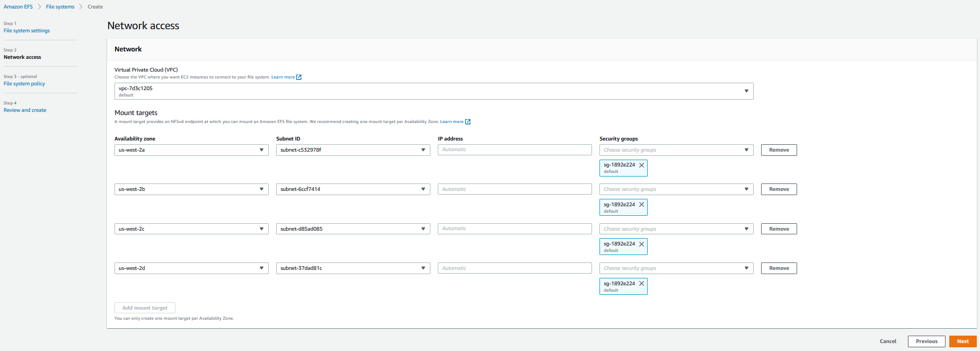Open the VPC vpc-7d3c1205 dropdown

434,91
